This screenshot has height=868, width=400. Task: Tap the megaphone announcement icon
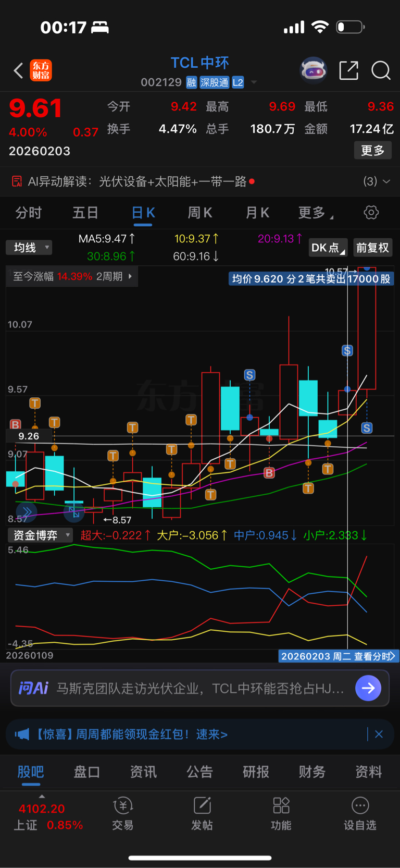[x=22, y=735]
